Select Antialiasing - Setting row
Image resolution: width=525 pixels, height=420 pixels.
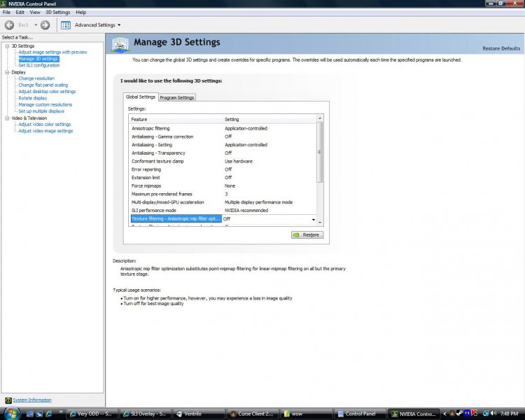(x=223, y=145)
